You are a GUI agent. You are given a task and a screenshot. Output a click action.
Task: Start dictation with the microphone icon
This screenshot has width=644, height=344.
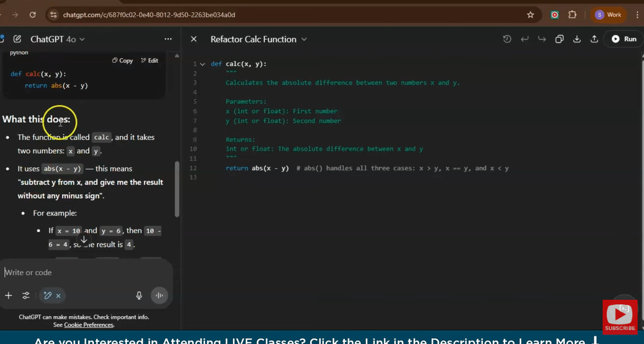139,296
